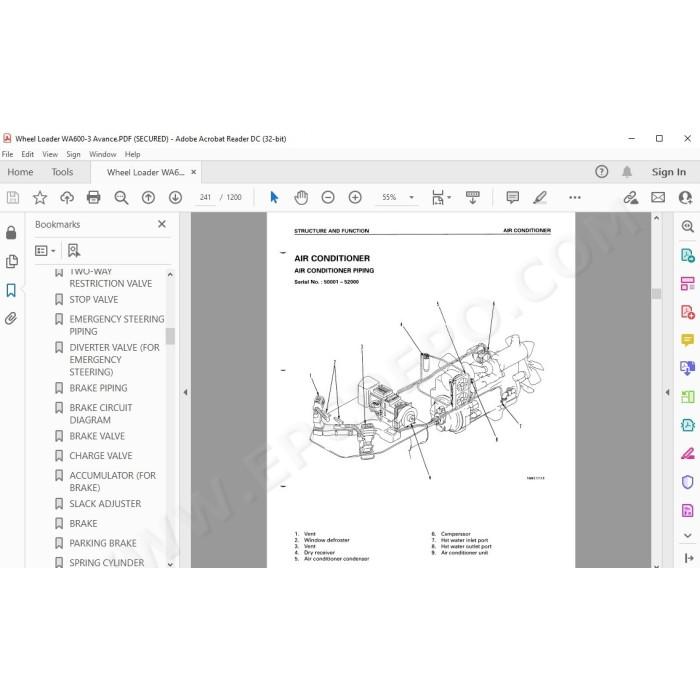Open the Create PDF tool icon
700x700 pixels.
(x=688, y=312)
